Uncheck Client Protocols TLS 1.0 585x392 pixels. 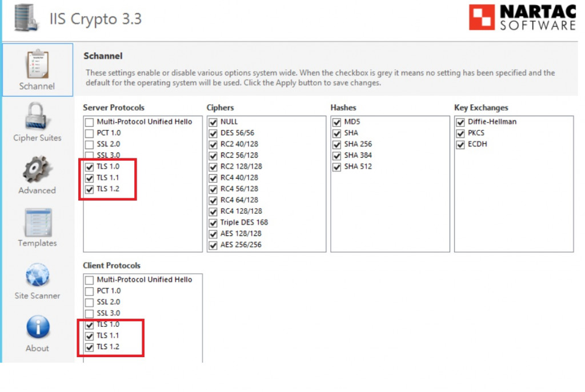click(x=89, y=325)
